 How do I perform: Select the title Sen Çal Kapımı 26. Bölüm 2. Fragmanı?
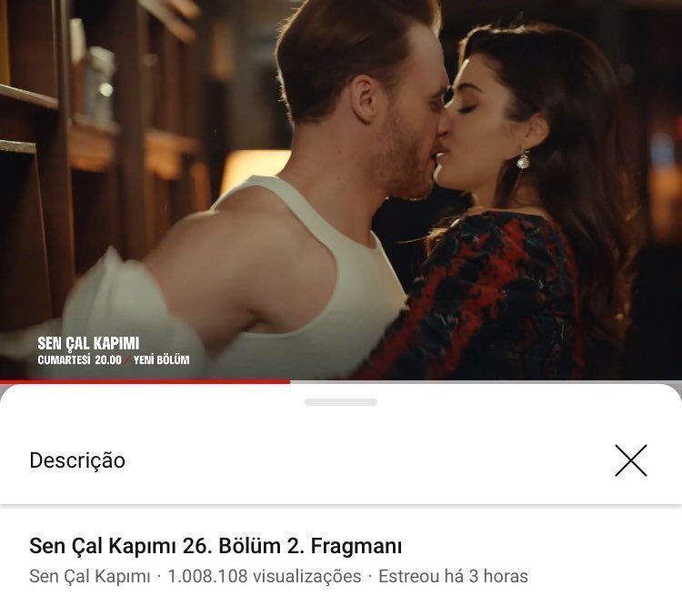216,546
